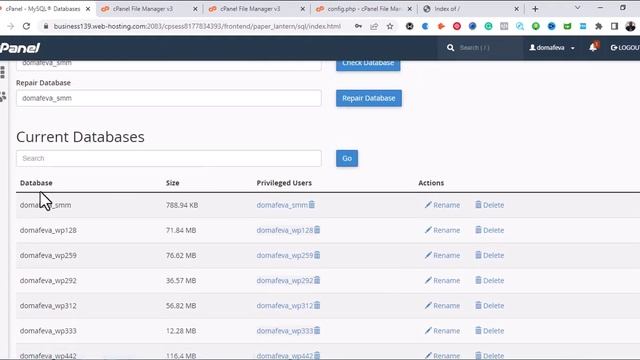Click the orange extension icon in toolbar
This screenshot has width=640, height=360.
point(441,26)
